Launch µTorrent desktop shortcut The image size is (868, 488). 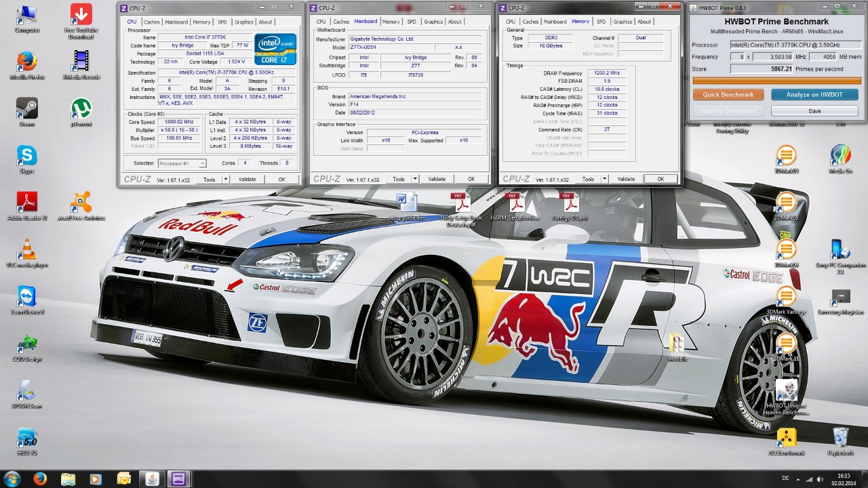[x=81, y=113]
